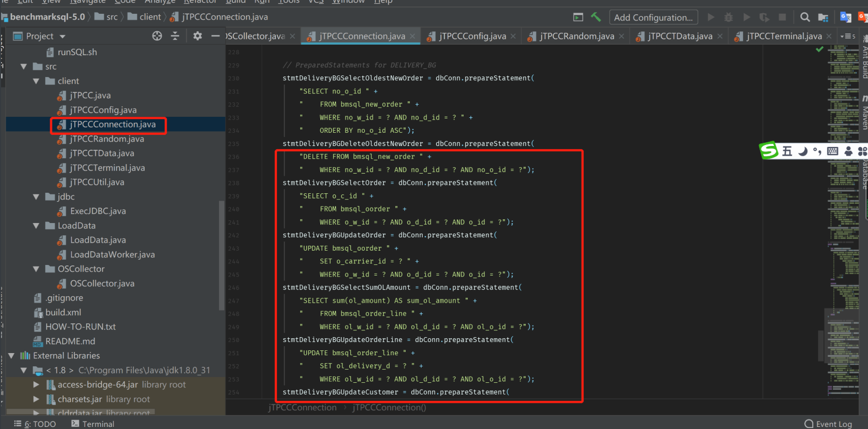
Task: Click the Run arrow icon in toolbar
Action: click(711, 17)
